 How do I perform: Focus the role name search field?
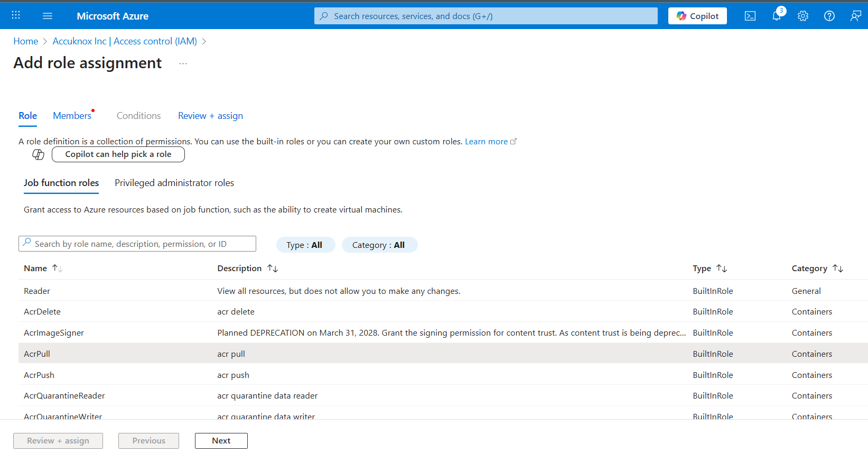(137, 244)
